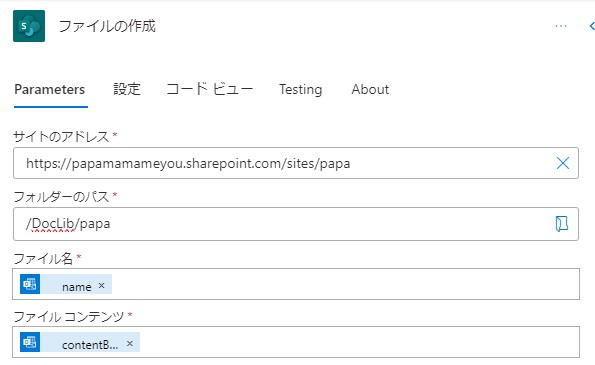This screenshot has height=365, width=595.
Task: Open the About tab
Action: click(x=370, y=90)
